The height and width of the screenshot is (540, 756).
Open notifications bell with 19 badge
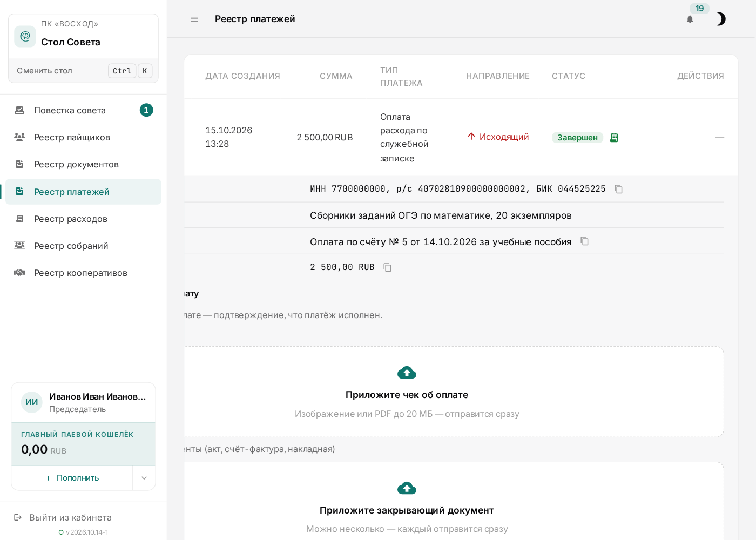click(x=690, y=19)
